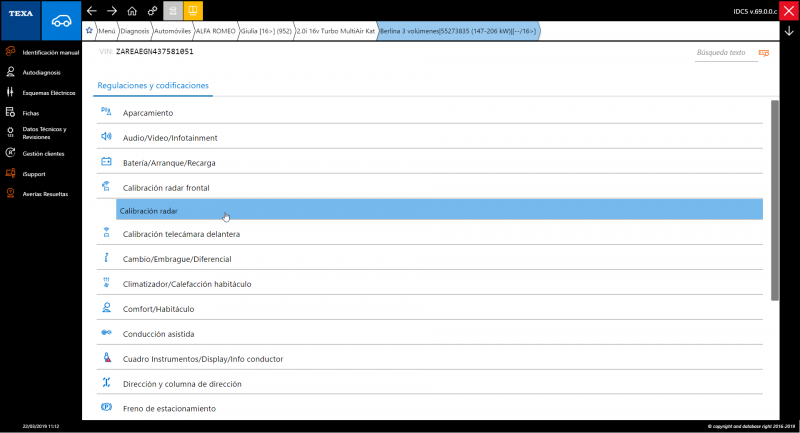Collapse Calibración radar frontal category
The width and height of the screenshot is (800, 433).
[165, 187]
